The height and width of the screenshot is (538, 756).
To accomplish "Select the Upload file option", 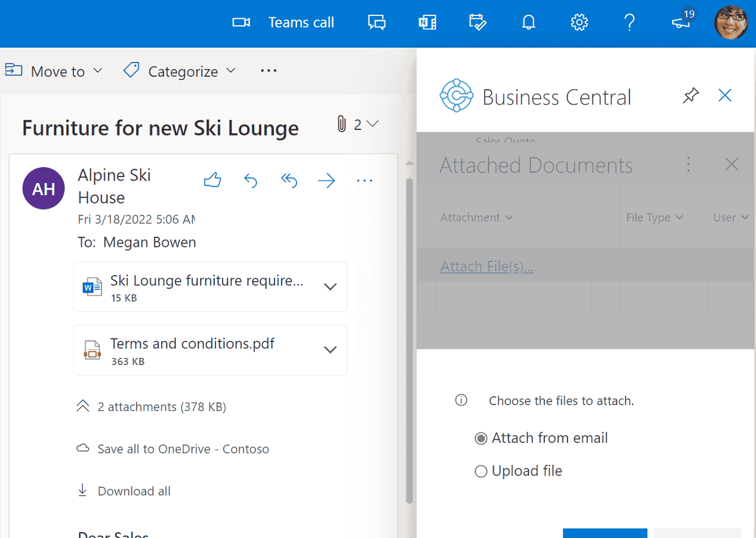I will [481, 471].
